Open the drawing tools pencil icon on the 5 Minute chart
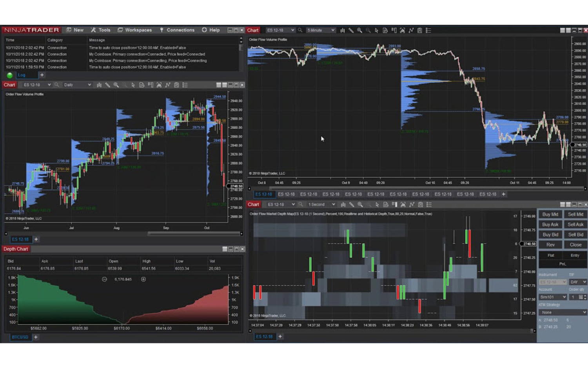Viewport: 588px width, 368px height. [x=351, y=30]
